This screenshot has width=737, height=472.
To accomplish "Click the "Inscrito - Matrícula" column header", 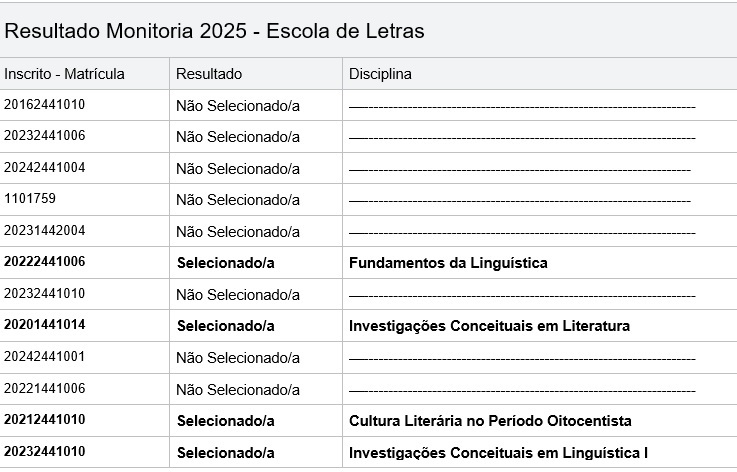I will [x=64, y=74].
